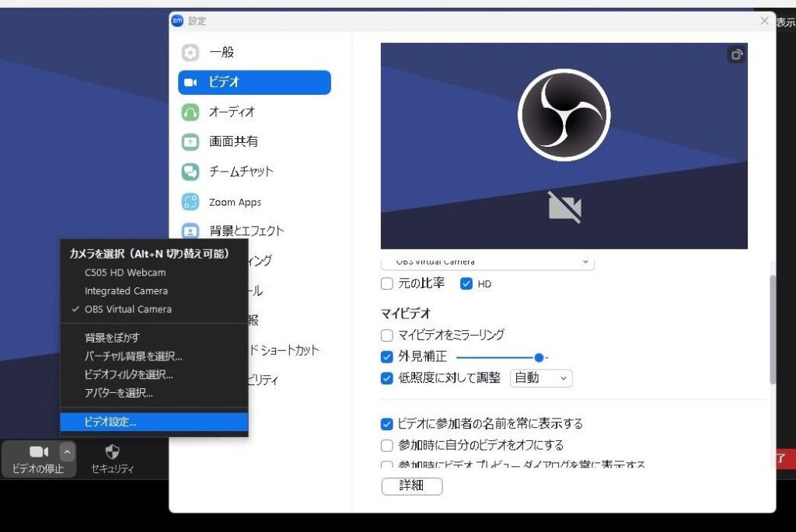796x532 pixels.
Task: Expand the video options caret next to ビデオの停止
Action: tap(67, 451)
